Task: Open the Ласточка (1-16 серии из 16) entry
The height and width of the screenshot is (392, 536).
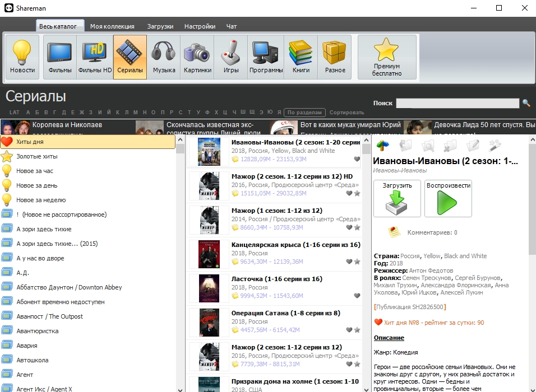Action: click(274, 288)
